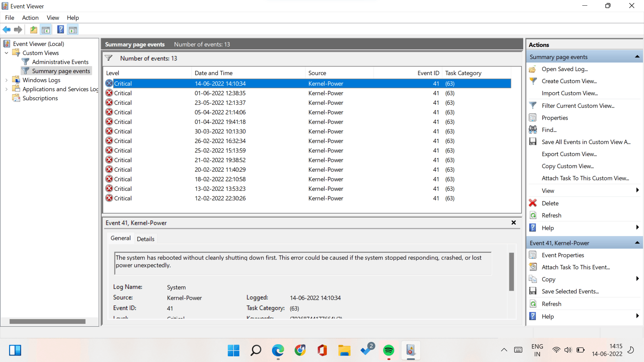This screenshot has height=362, width=644.
Task: Click the Task Category column header
Action: [477, 73]
